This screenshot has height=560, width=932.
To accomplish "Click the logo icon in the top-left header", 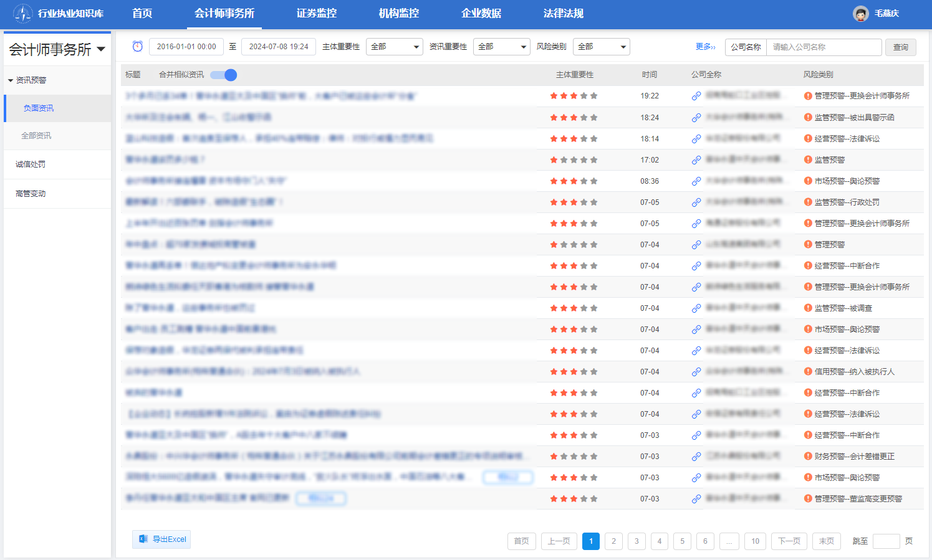I will [x=22, y=13].
